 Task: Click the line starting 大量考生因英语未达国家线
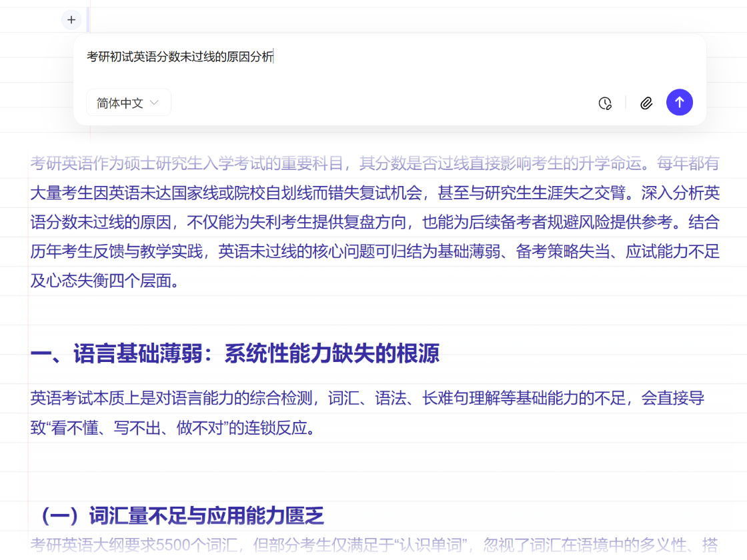tap(373, 193)
